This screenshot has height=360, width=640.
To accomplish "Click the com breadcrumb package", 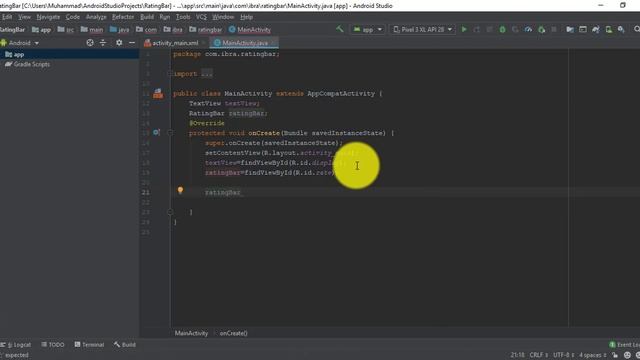I will click(147, 30).
